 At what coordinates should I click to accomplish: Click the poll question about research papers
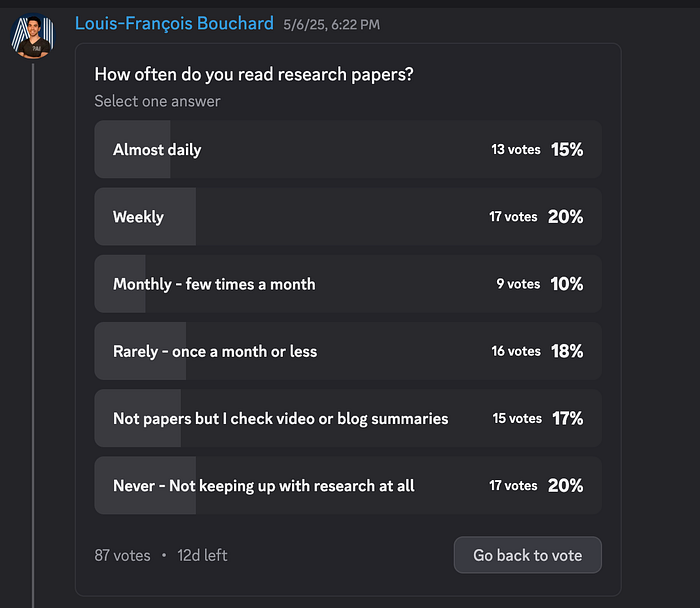(x=252, y=73)
